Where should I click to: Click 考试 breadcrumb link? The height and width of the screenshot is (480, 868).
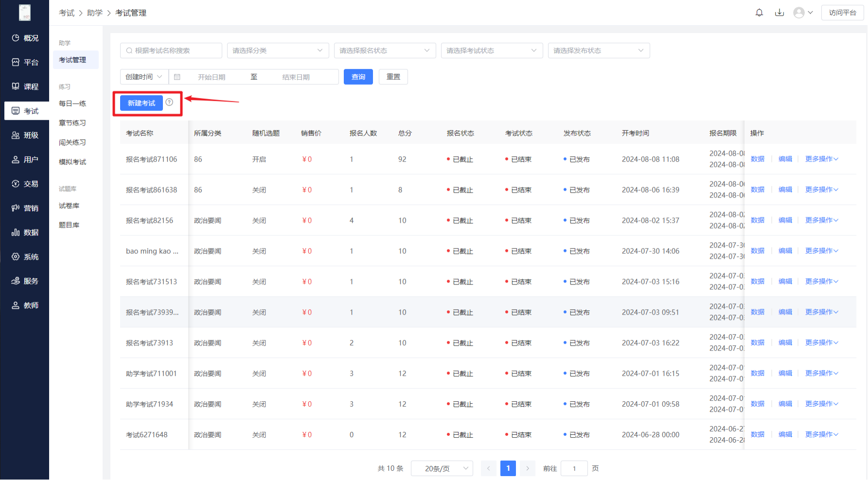click(67, 13)
